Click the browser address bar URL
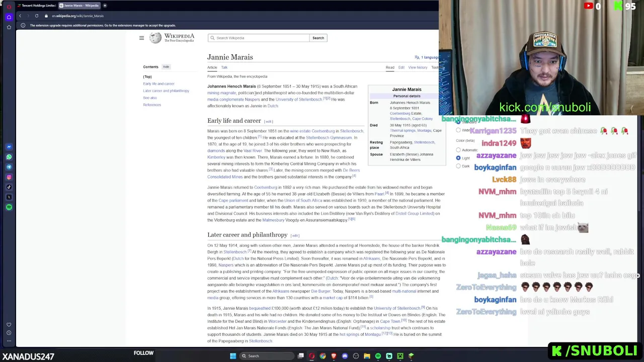The image size is (644, 362). (x=77, y=16)
